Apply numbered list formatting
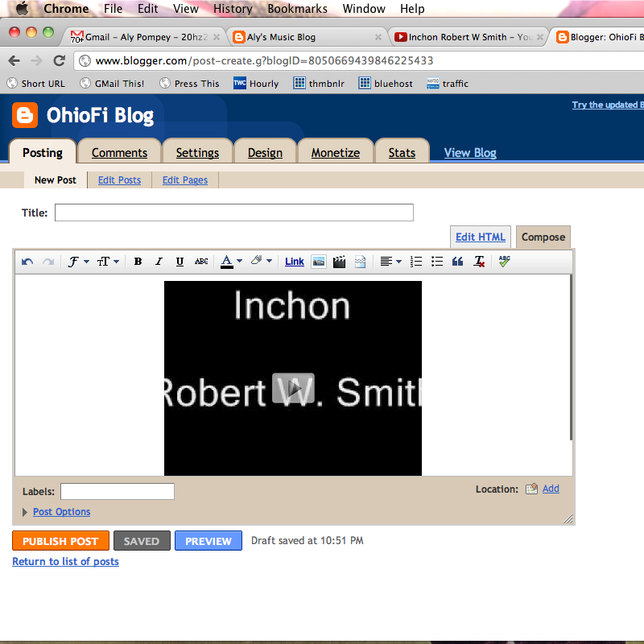Viewport: 644px width, 644px height. click(416, 262)
